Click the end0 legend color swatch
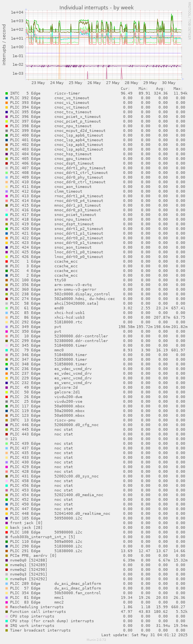 [7, 308]
